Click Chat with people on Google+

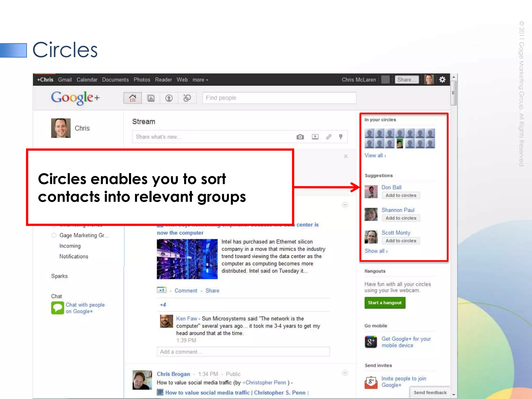pyautogui.click(x=85, y=308)
